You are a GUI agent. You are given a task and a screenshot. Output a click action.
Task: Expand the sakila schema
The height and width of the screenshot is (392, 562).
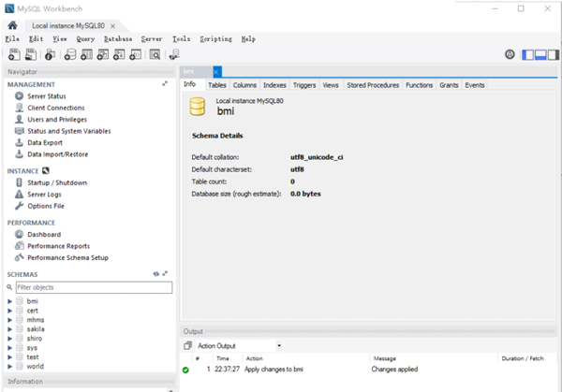pos(9,329)
